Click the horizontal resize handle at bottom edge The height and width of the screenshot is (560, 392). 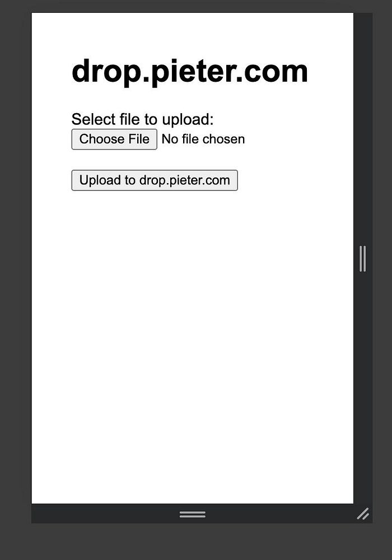pos(193,514)
